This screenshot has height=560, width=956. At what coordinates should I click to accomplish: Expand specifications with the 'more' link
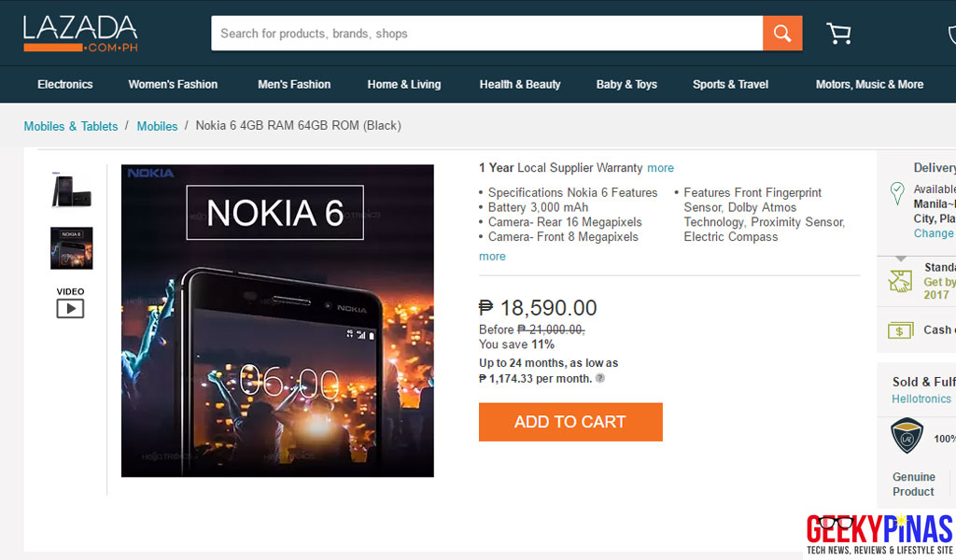coord(492,257)
